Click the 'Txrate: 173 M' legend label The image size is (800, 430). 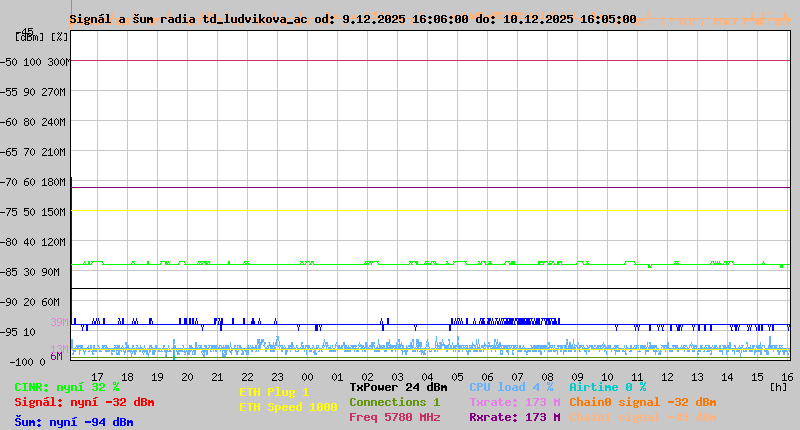(515, 402)
